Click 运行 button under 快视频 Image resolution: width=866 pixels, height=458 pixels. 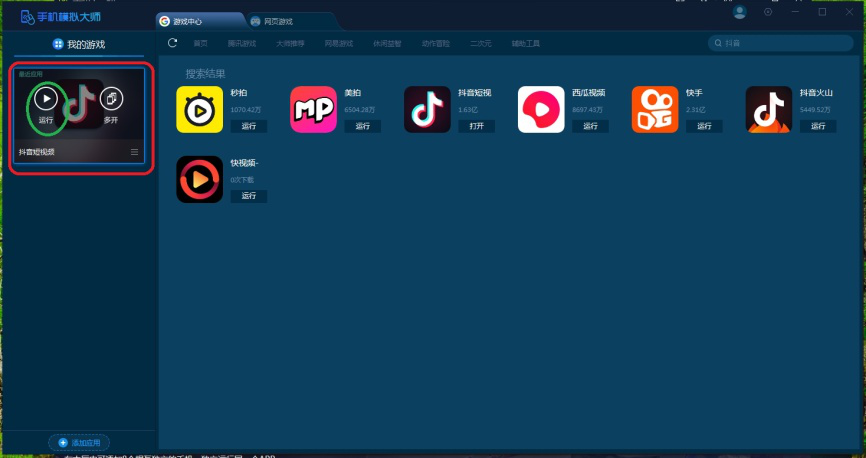click(x=249, y=196)
